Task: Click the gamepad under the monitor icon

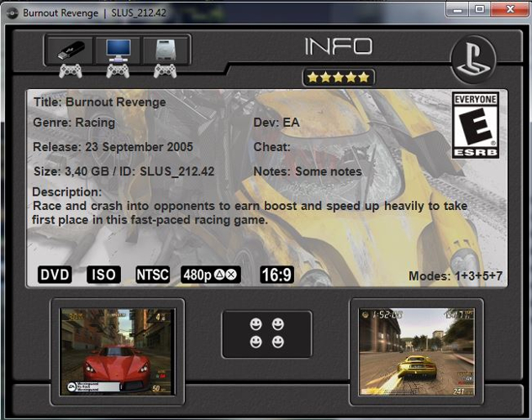Action: click(118, 71)
